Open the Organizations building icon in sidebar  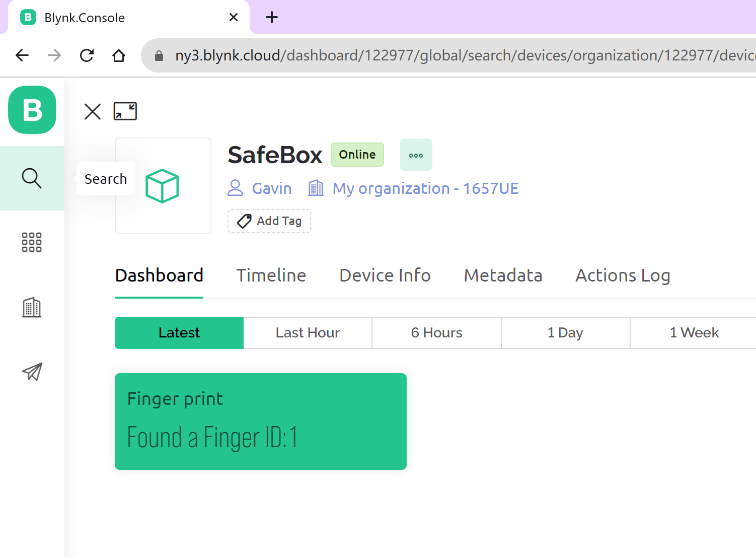point(32,307)
